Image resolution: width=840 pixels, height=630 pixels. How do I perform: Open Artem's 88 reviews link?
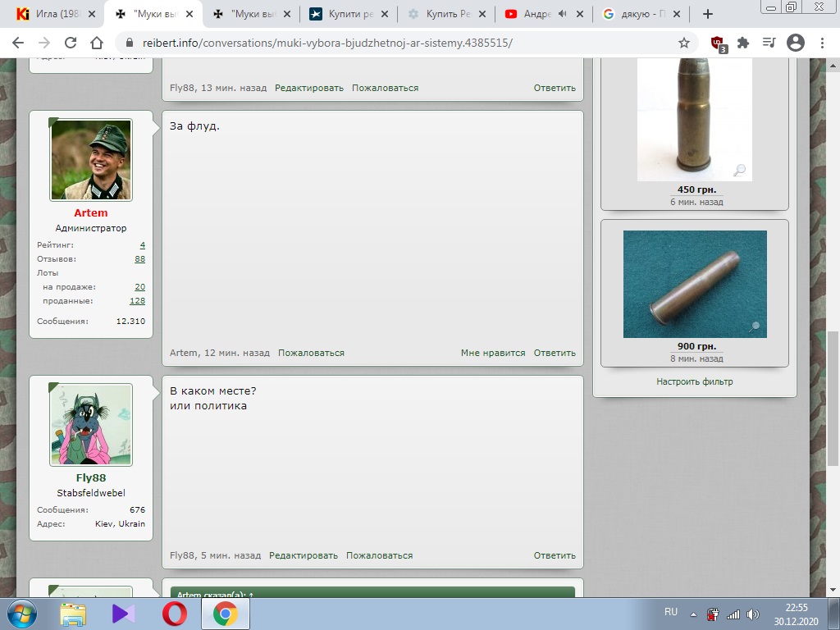pos(139,258)
